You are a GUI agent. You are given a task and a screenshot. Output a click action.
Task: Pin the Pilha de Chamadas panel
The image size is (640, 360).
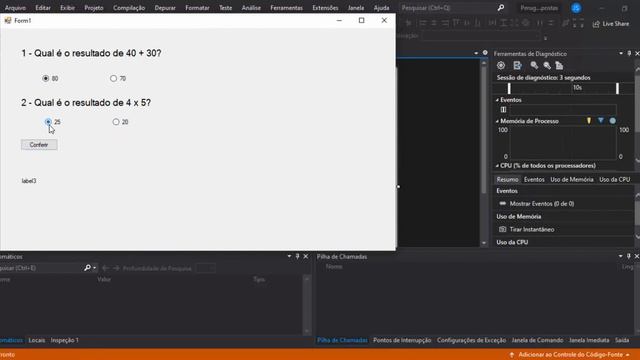point(629,256)
